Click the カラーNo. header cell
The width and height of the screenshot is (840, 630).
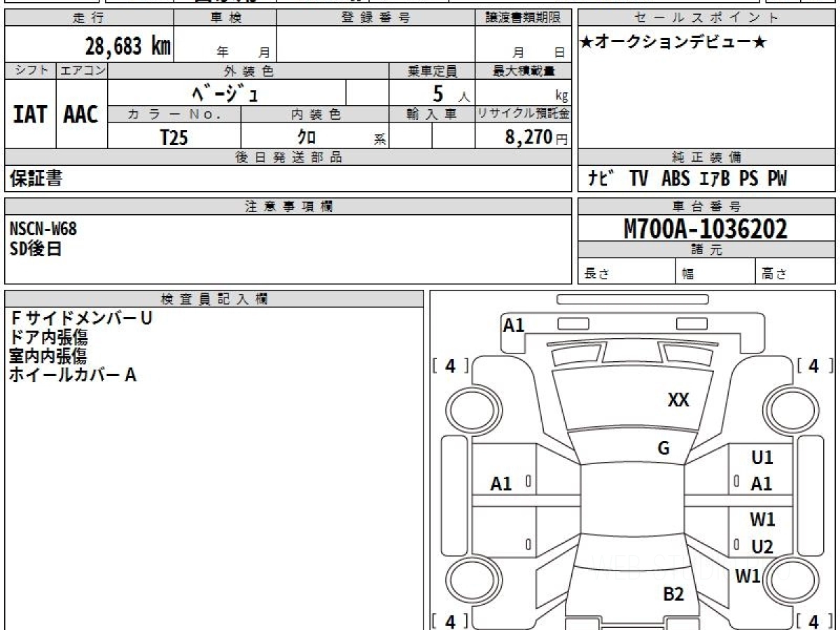(174, 115)
